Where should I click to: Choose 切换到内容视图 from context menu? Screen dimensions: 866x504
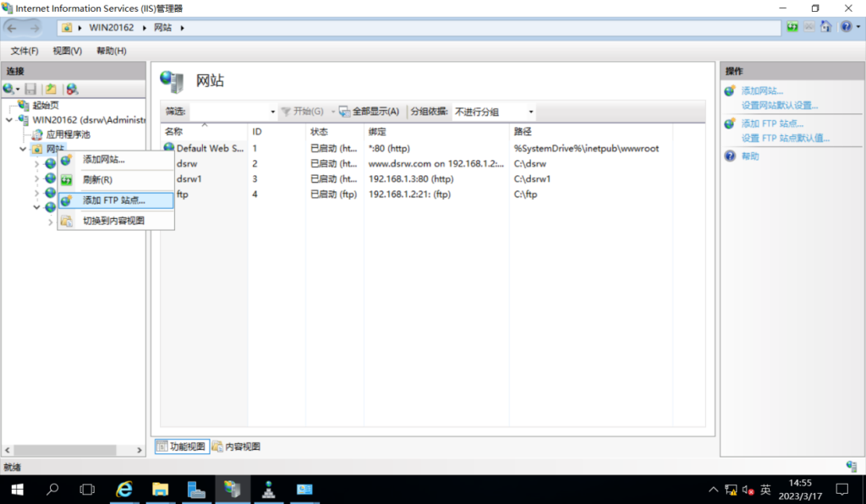pos(116,221)
